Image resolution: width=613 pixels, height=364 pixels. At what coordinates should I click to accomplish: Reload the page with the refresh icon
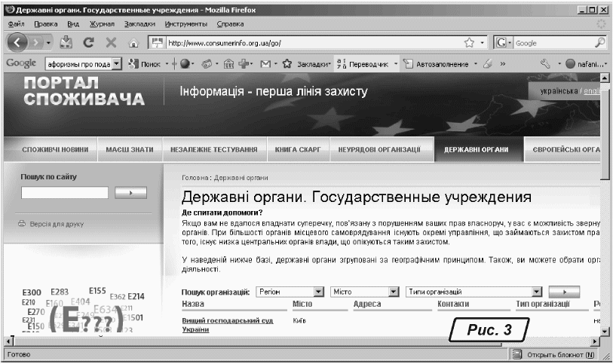pyautogui.click(x=88, y=43)
